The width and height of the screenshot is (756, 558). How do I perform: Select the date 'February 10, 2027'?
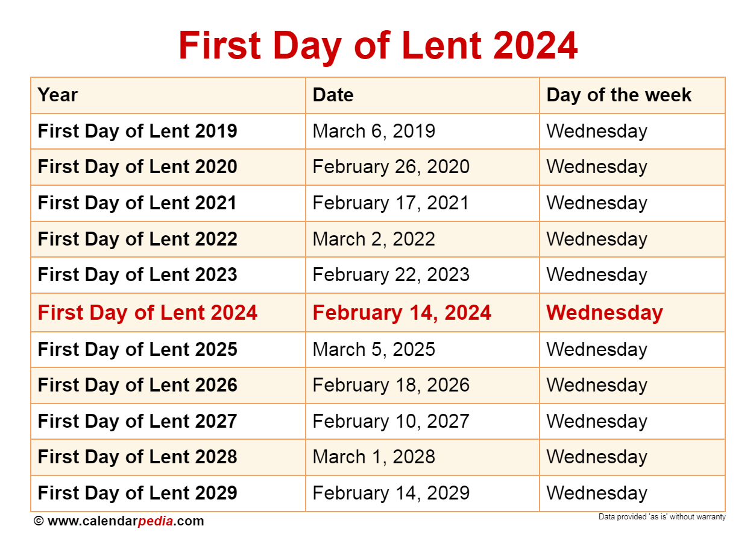(391, 421)
